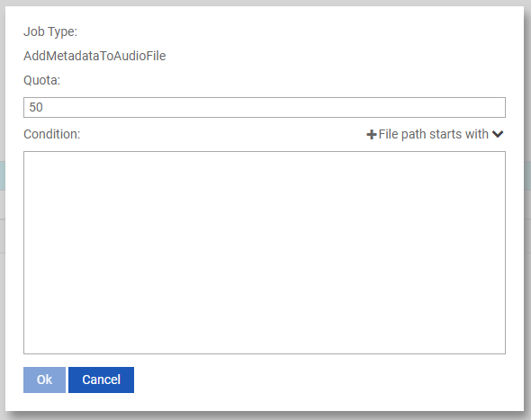531x420 pixels.
Task: Click the 'Condition:' label
Action: 52,134
